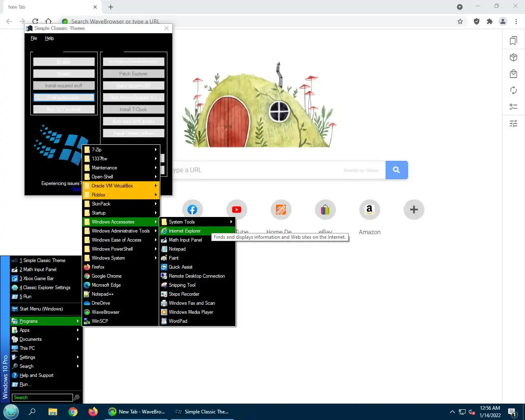This screenshot has height=420, width=525.
Task: Click the start menu Search box
Action: click(42, 397)
